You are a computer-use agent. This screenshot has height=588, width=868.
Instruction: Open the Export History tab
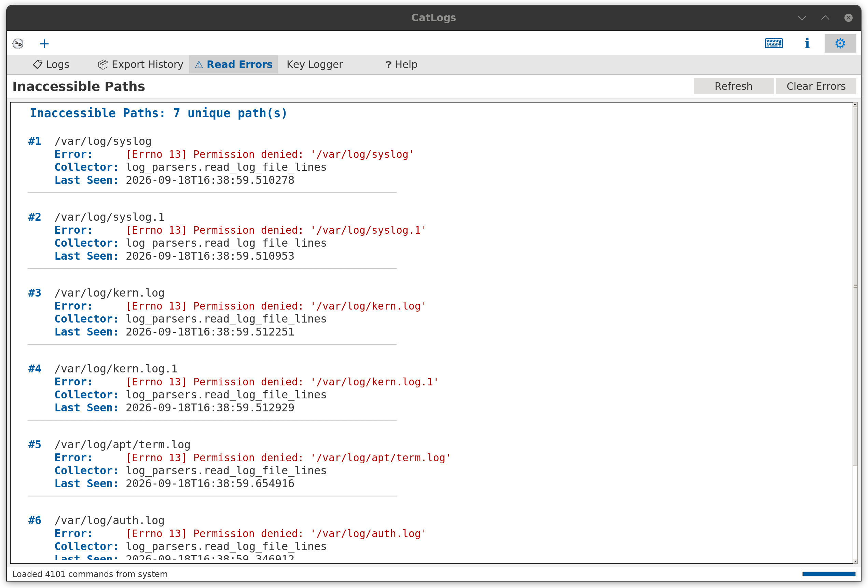point(140,64)
